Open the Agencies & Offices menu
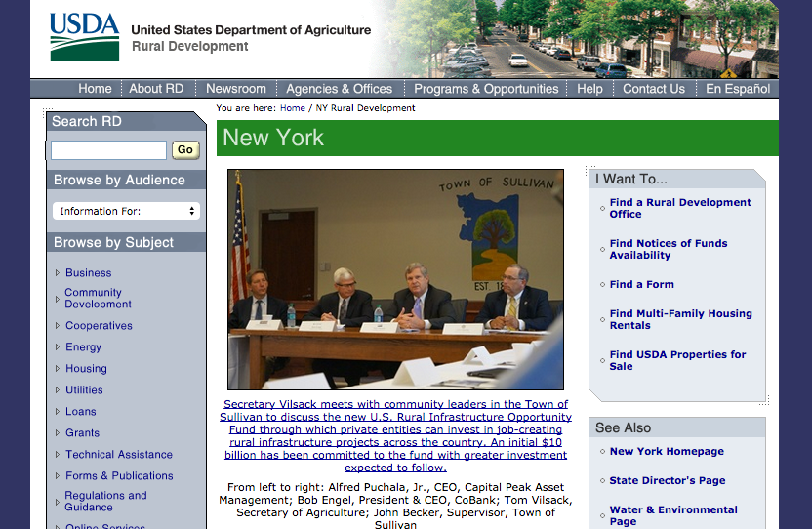The width and height of the screenshot is (812, 529). pyautogui.click(x=340, y=89)
